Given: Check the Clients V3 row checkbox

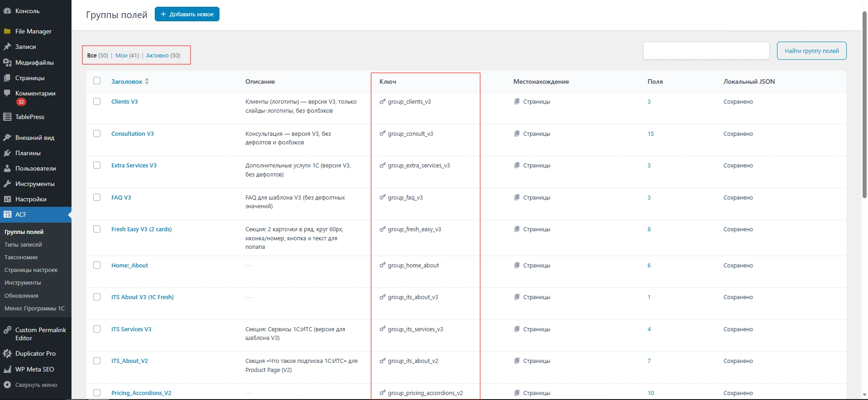Looking at the screenshot, I should [x=97, y=101].
